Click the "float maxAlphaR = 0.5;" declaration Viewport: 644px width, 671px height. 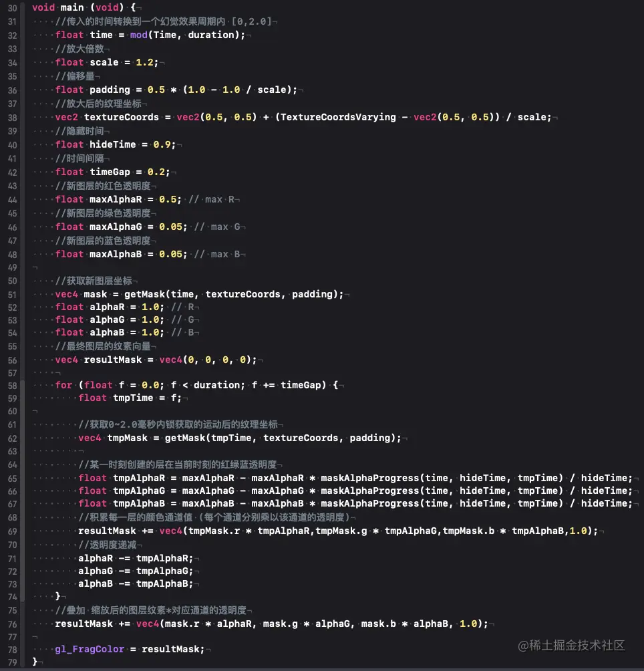coord(118,199)
